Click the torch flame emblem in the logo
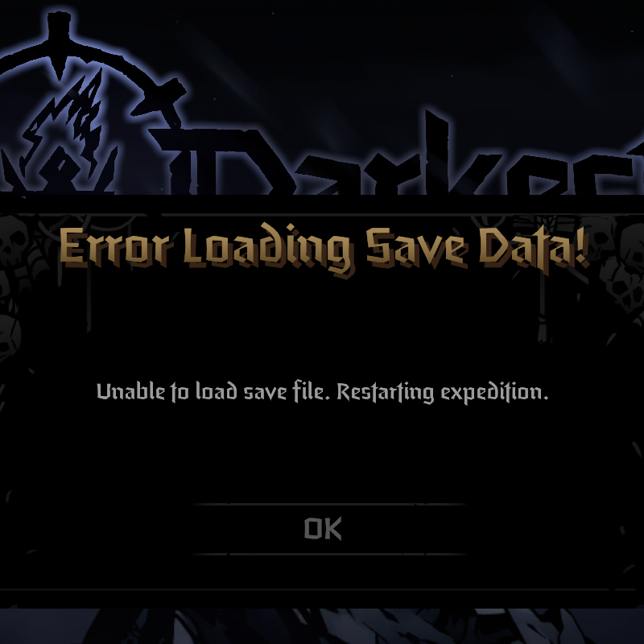Screen dimensions: 644x644 66,131
